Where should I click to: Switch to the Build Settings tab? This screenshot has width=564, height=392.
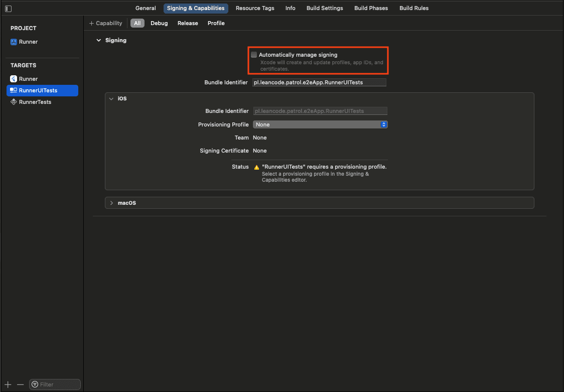click(325, 8)
